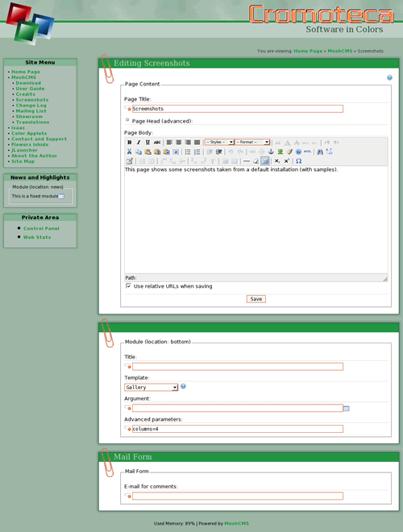The image size is (403, 532).
Task: Click the Argument input field
Action: [238, 408]
